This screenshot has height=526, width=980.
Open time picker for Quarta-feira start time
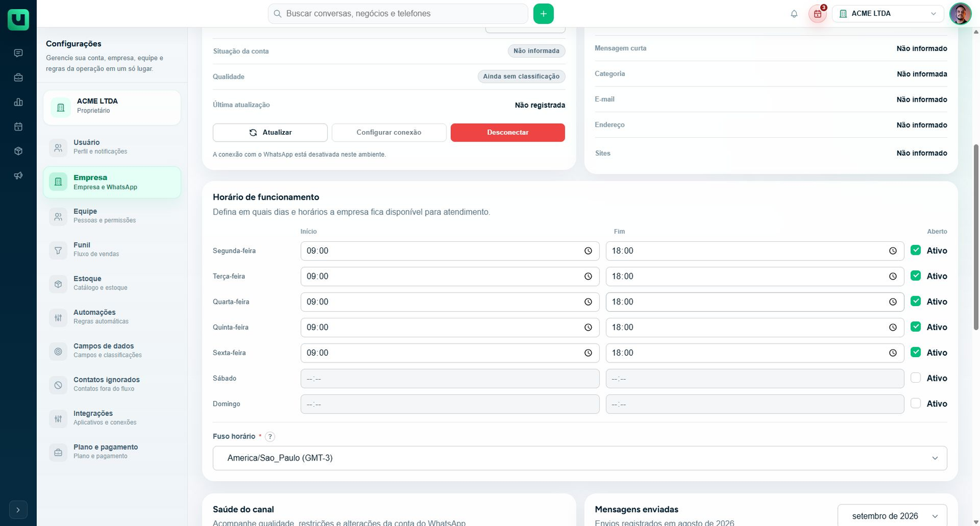(x=588, y=302)
